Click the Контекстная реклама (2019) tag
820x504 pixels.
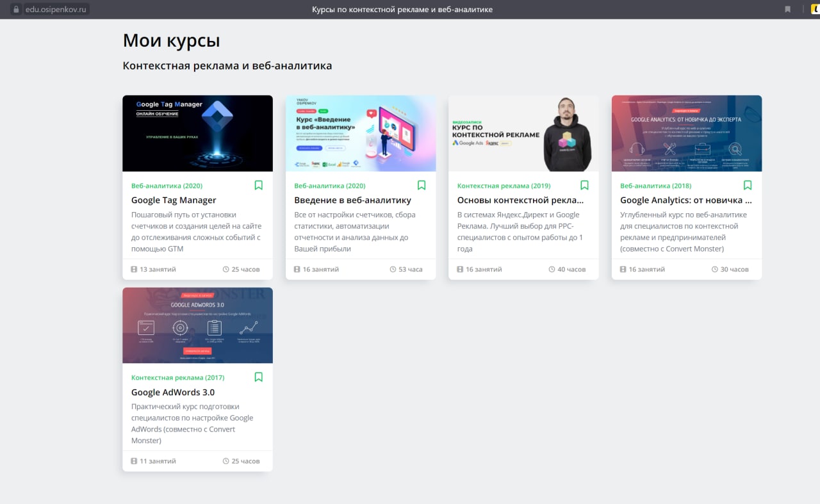504,186
